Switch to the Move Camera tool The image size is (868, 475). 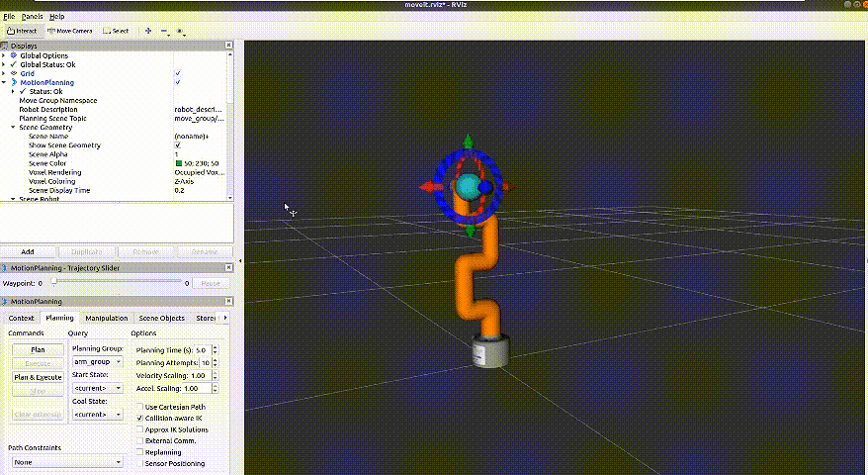[x=70, y=31]
